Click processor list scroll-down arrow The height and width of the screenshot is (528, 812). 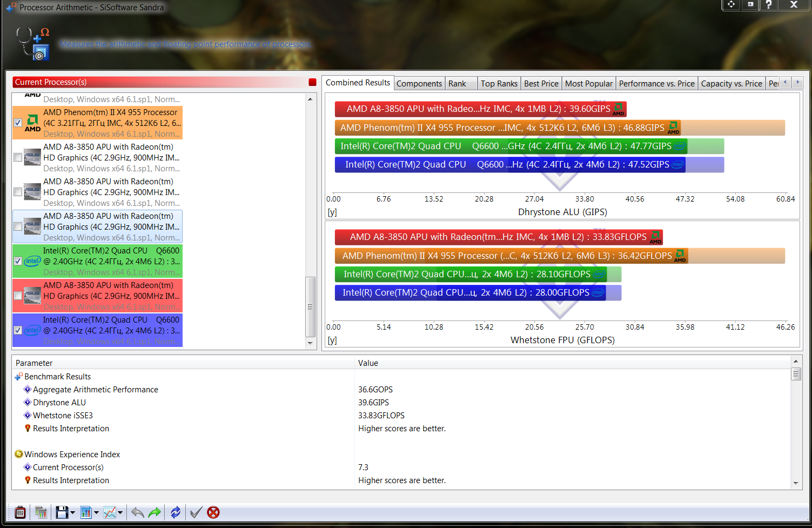pyautogui.click(x=310, y=343)
